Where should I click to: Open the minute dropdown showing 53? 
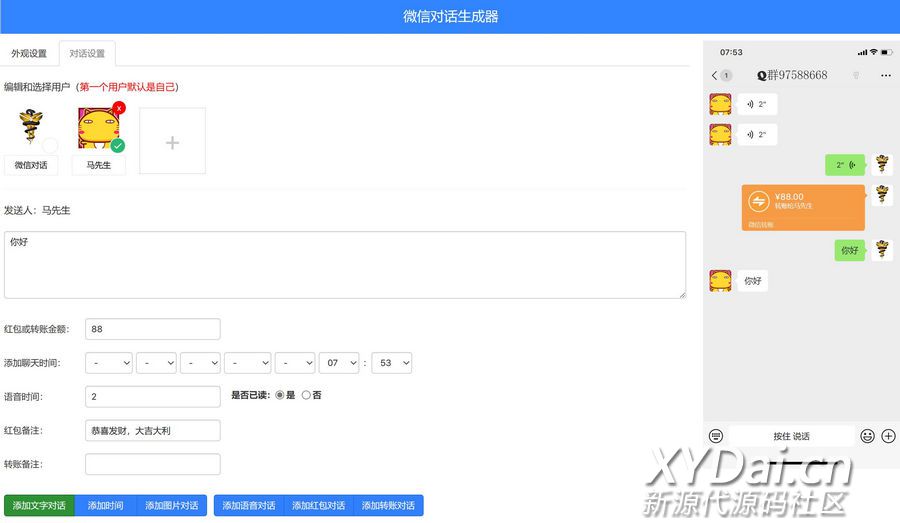click(x=391, y=363)
